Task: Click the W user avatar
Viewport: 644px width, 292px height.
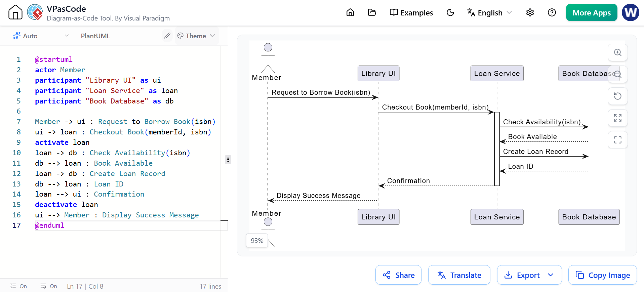Action: [x=631, y=12]
